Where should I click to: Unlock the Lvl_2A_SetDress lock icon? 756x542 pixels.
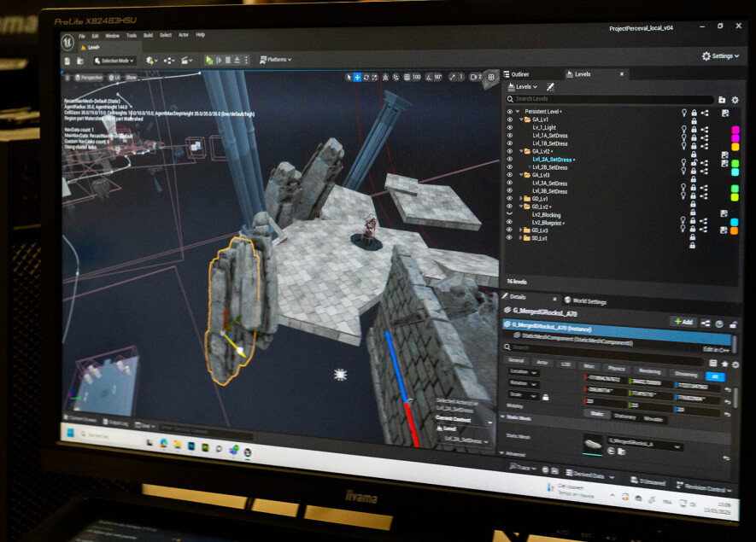coord(694,162)
